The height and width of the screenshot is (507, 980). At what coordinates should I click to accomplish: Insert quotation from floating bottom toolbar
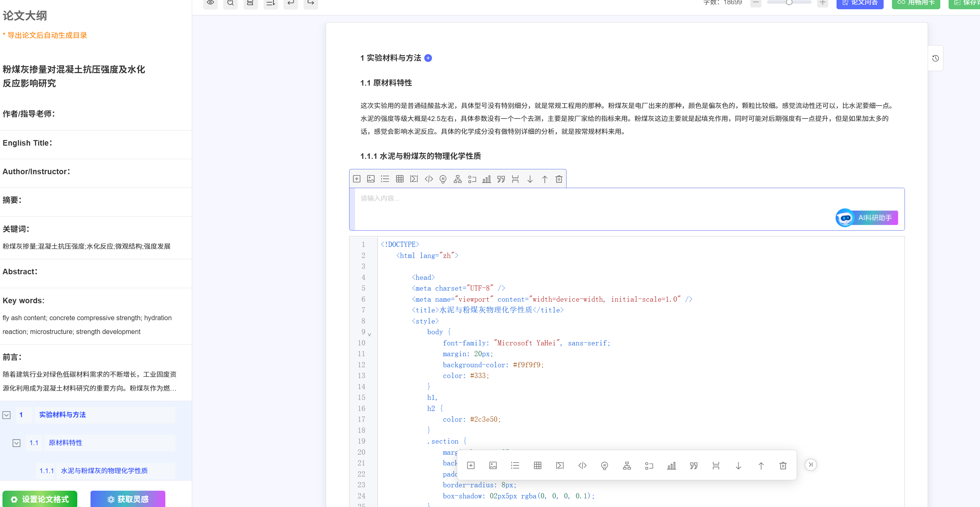click(694, 465)
